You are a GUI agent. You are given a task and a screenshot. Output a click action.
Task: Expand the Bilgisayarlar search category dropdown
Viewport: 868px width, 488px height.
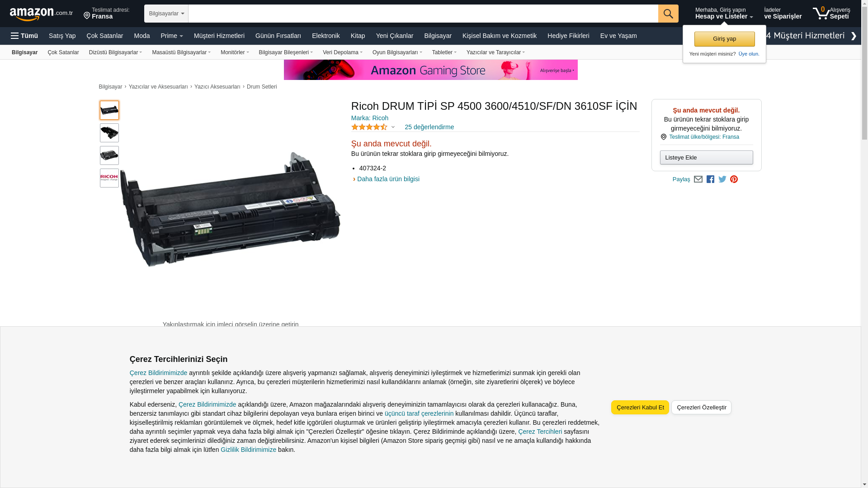pos(166,14)
